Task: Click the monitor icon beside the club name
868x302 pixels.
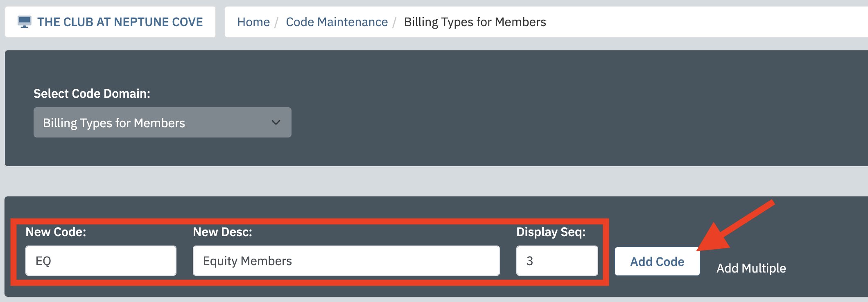Action: [25, 22]
